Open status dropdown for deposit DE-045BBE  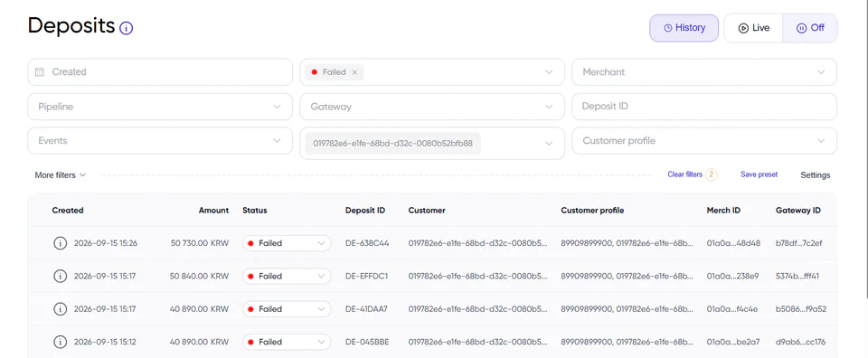pyautogui.click(x=287, y=342)
